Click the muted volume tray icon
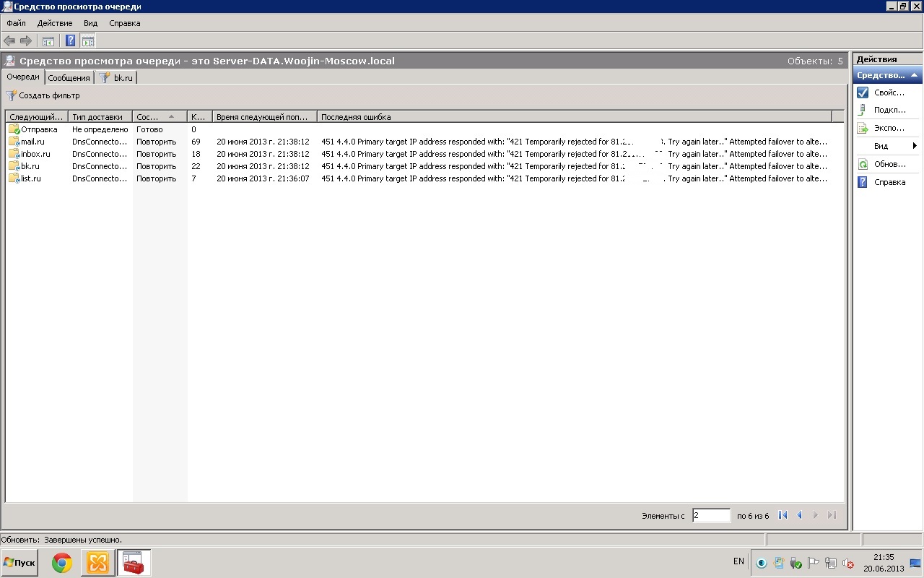Viewport: 924px width, 578px height. (x=848, y=563)
